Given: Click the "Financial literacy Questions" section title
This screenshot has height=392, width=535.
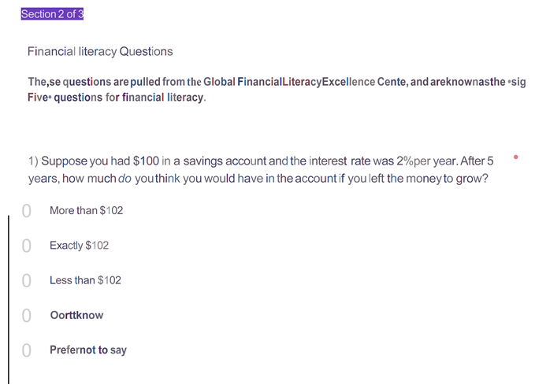Looking at the screenshot, I should (100, 52).
